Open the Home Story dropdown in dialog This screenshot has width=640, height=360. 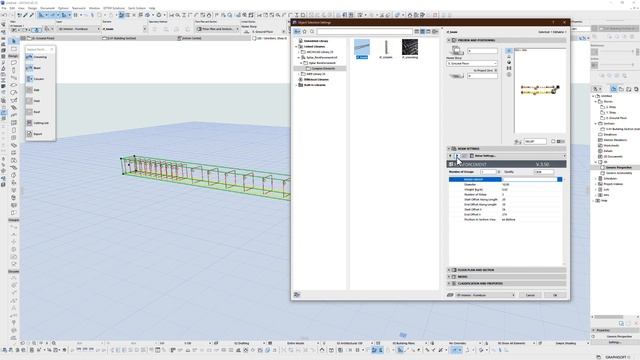(472, 64)
